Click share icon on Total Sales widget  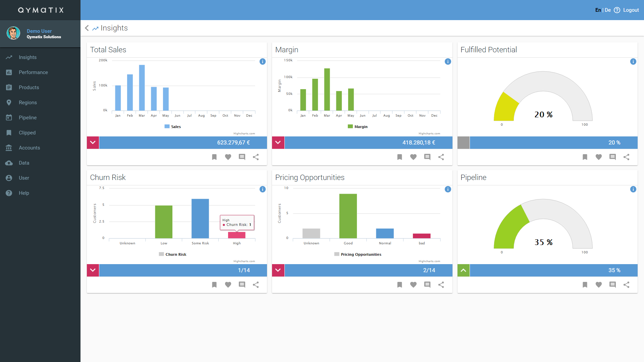256,157
